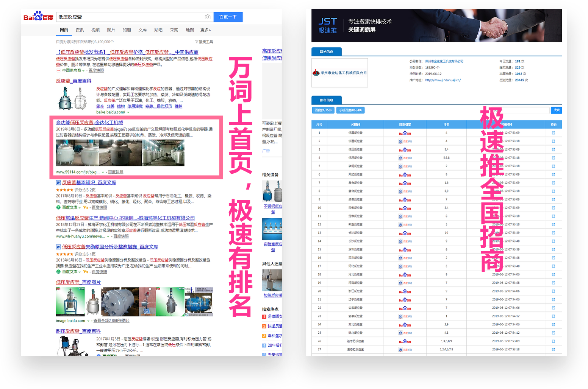Switch to the 图片 search tab
The height and width of the screenshot is (389, 588).
tap(111, 30)
